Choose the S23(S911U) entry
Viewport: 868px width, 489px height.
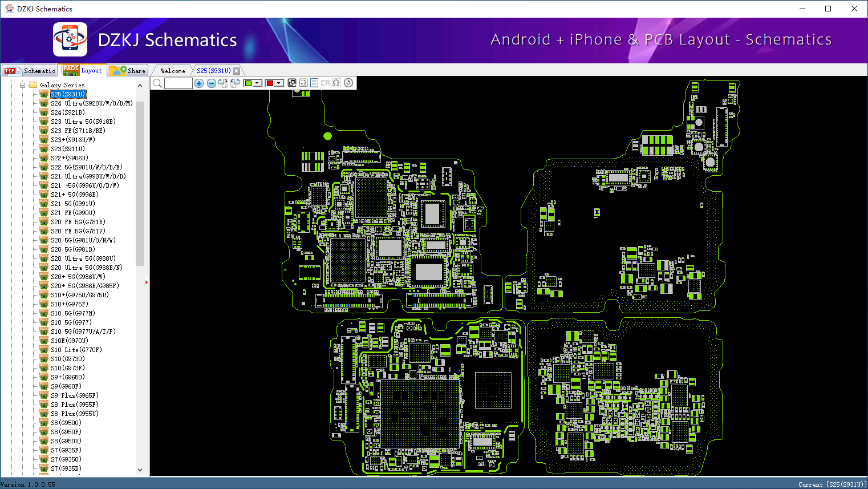[68, 149]
